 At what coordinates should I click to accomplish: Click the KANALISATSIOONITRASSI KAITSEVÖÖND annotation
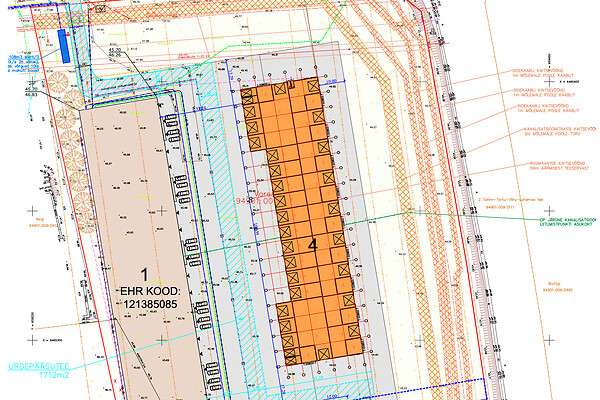pyautogui.click(x=548, y=132)
